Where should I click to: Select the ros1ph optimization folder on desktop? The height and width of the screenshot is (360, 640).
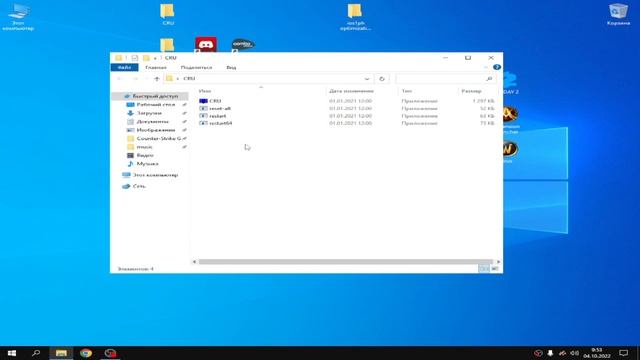355,17
